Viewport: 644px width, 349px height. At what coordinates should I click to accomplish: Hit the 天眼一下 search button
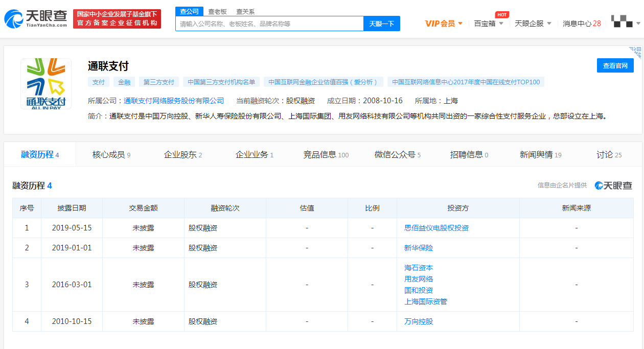[x=382, y=24]
